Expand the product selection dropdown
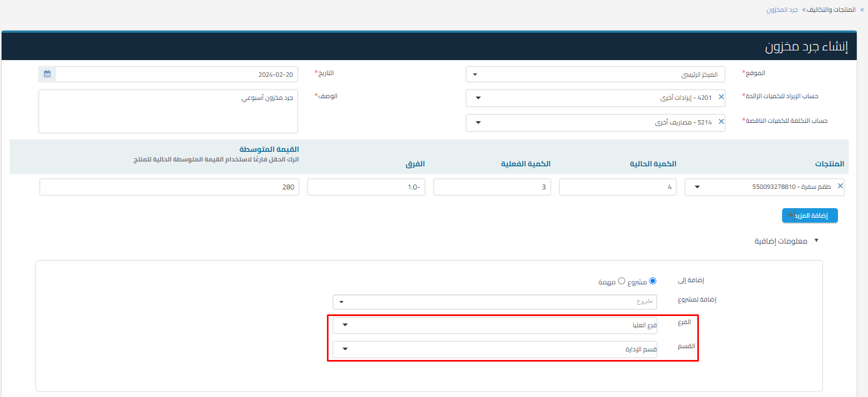Screen dimensions: 868x397 (x=697, y=187)
